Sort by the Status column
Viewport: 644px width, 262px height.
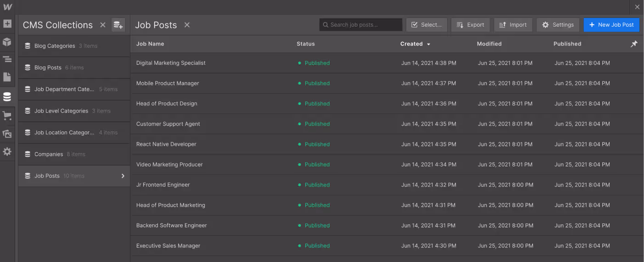[x=306, y=44]
